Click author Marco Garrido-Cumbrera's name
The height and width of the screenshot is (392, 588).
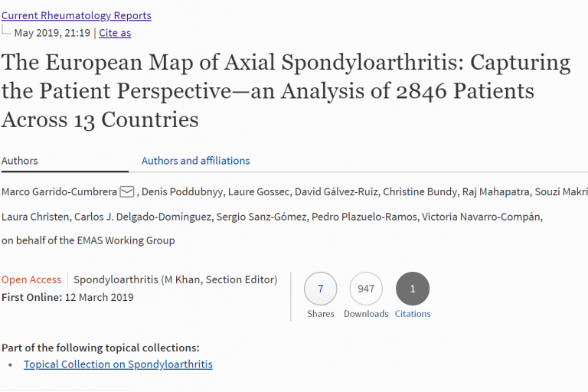tap(59, 191)
